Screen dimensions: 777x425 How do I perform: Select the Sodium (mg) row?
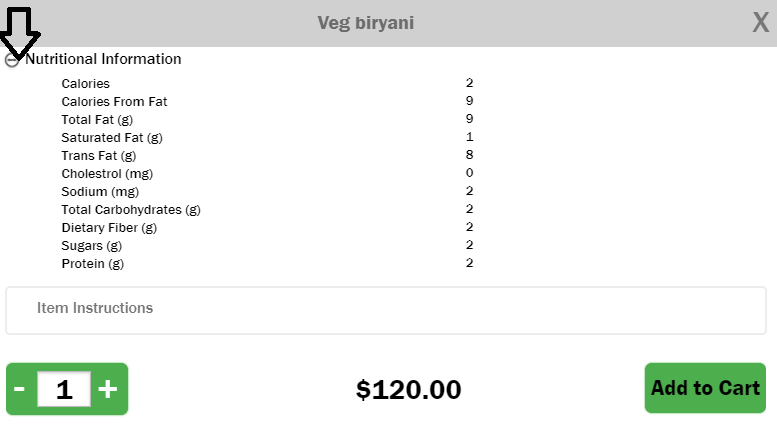100,192
